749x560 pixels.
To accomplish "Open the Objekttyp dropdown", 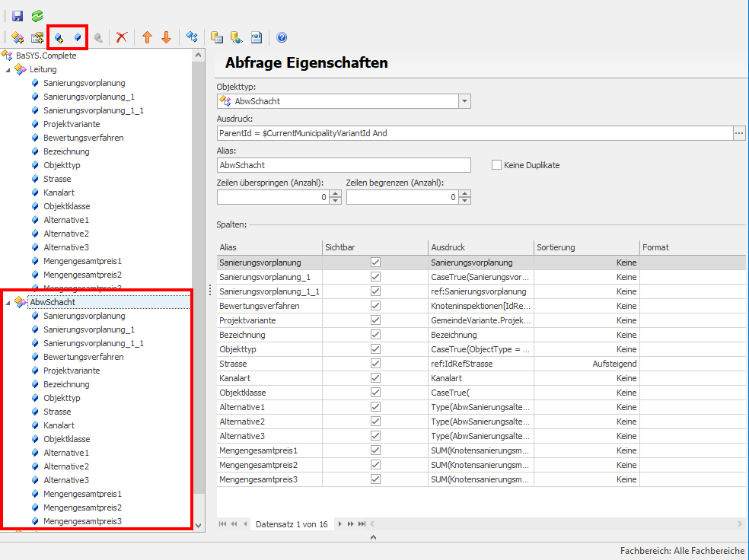I will [464, 101].
